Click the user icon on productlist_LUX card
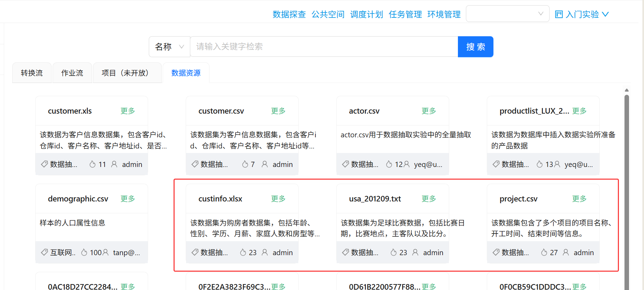Viewport: 644px width, 290px height. point(557,164)
